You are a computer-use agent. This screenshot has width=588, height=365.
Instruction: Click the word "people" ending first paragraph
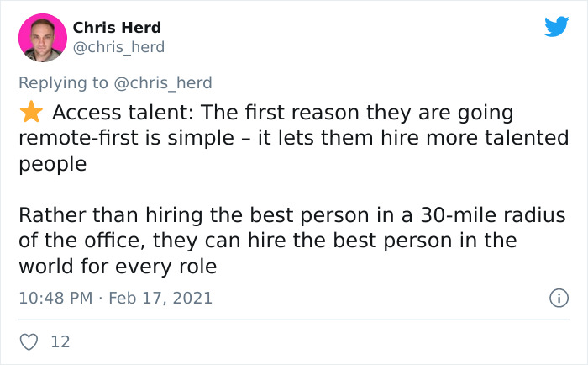pyautogui.click(x=52, y=163)
